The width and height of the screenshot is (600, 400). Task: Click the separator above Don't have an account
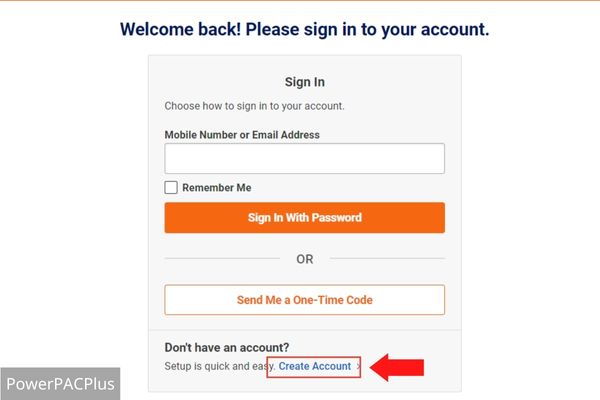click(x=305, y=330)
